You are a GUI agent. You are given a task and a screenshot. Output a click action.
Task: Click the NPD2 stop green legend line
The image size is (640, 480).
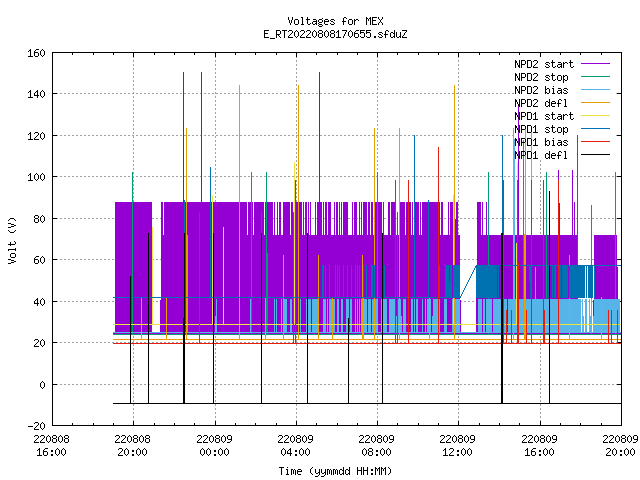[x=595, y=77]
